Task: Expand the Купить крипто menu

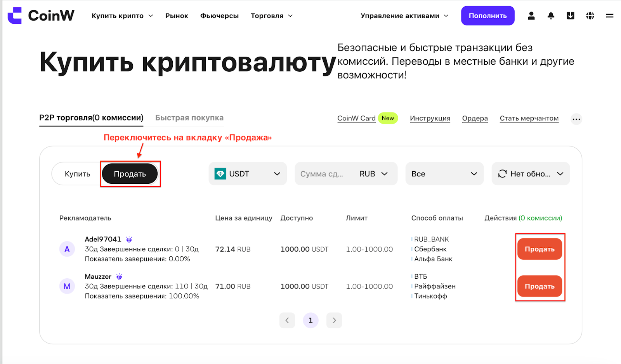Action: (122, 16)
